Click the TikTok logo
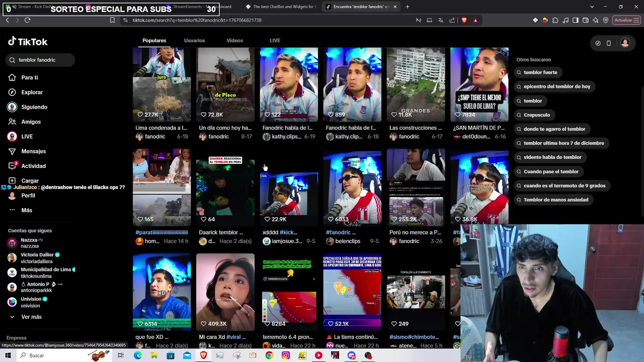 point(28,42)
